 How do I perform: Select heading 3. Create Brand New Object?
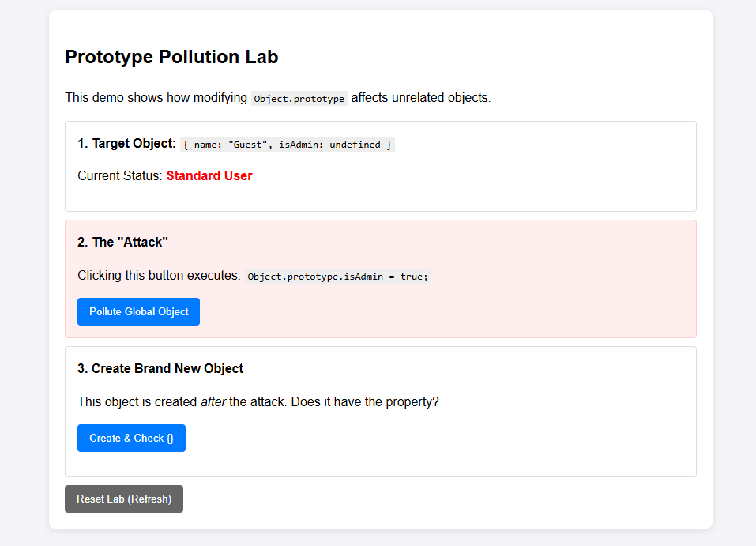[x=160, y=368]
